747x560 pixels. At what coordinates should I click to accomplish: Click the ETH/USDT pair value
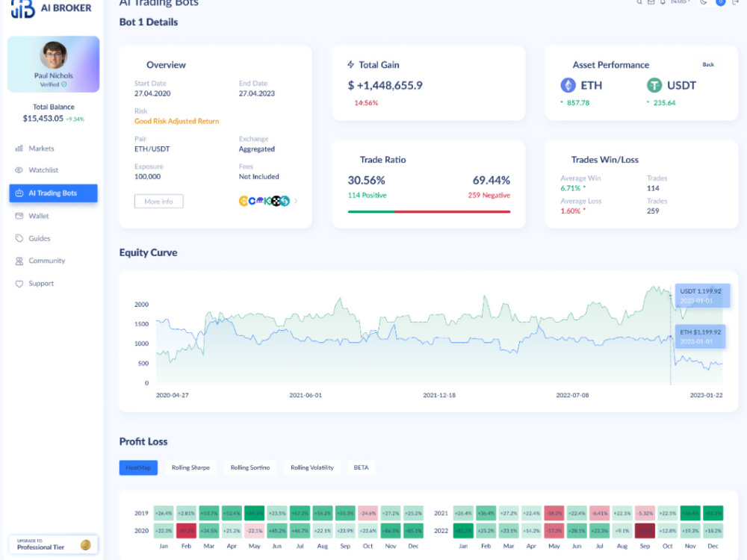[x=152, y=149]
